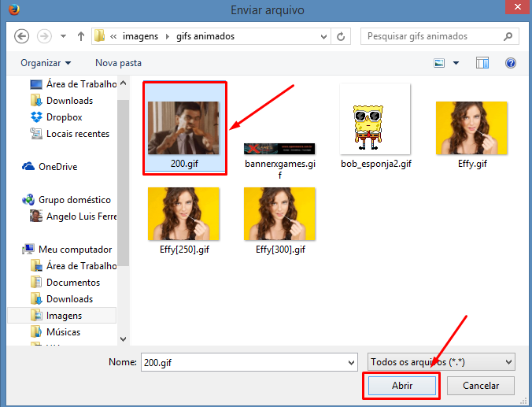Open Área de Trabalho under Meu computador
The image size is (532, 407).
(73, 266)
